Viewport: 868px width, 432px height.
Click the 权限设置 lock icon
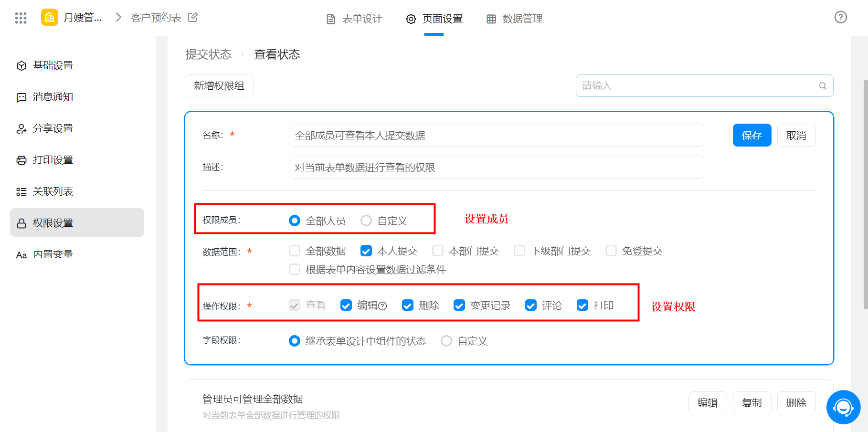point(21,223)
